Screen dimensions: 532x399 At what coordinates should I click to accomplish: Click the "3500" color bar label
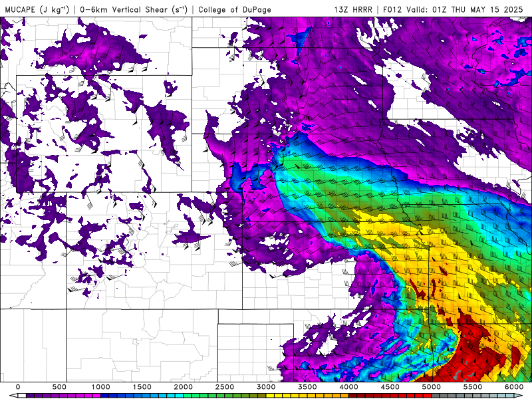[x=307, y=387]
